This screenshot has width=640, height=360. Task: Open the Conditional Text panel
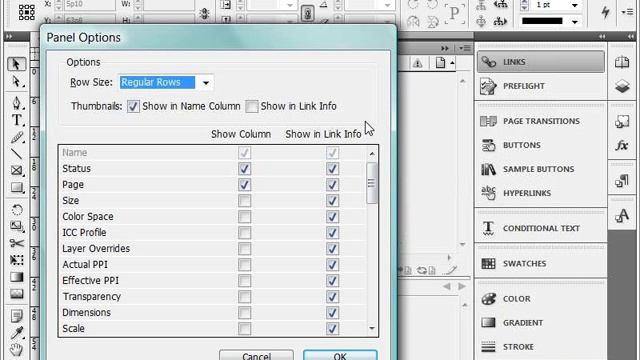point(541,228)
